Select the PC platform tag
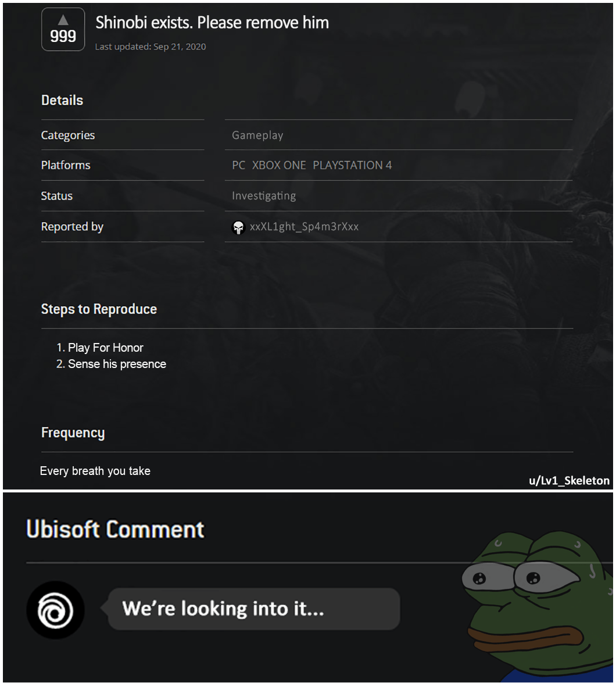 pyautogui.click(x=238, y=165)
